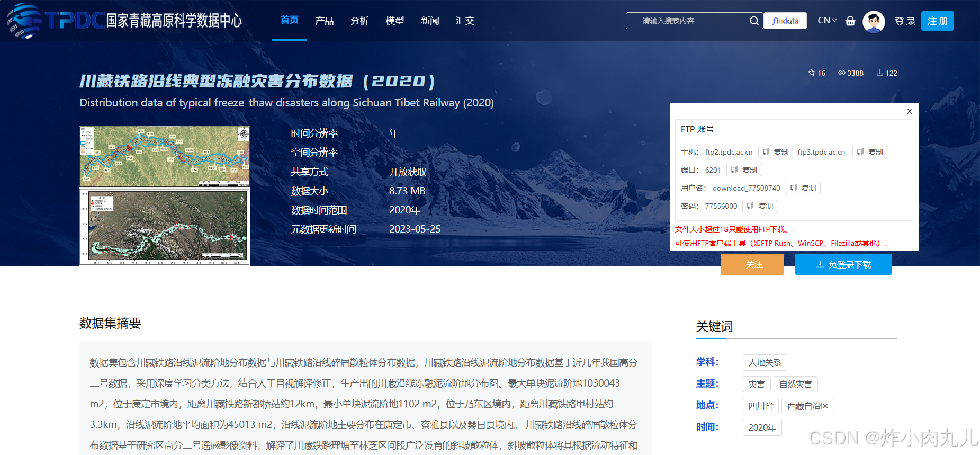
Task: Click the 8.73 MB data size value
Action: pyautogui.click(x=407, y=191)
